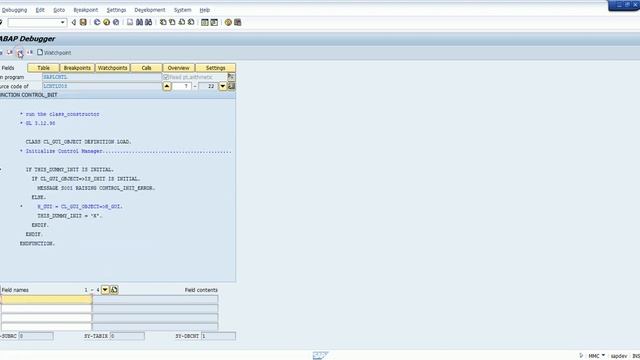Screen dimensions: 640x360
Task: Click the Customize Local Layout icon
Action: click(x=238, y=22)
